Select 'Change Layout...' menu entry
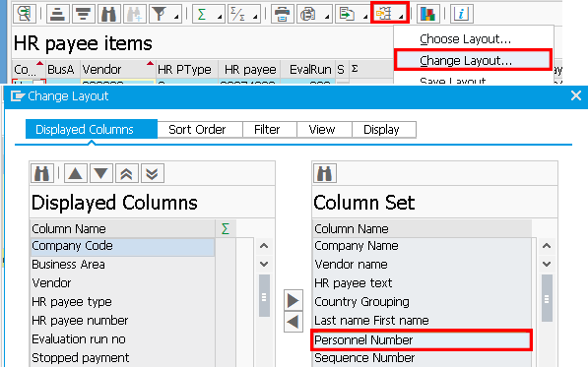Viewport: 588px width, 367px height. (x=473, y=60)
